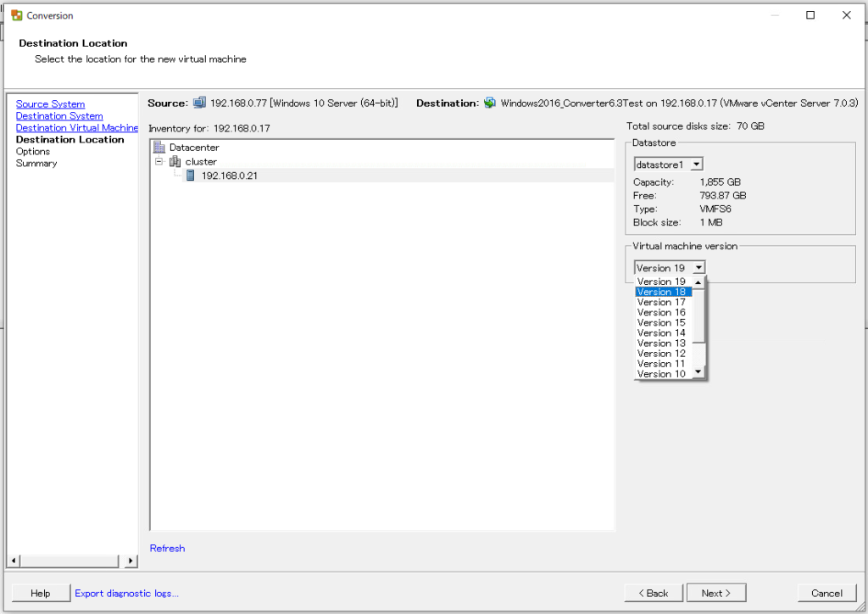
Task: Click the Back button
Action: point(654,593)
